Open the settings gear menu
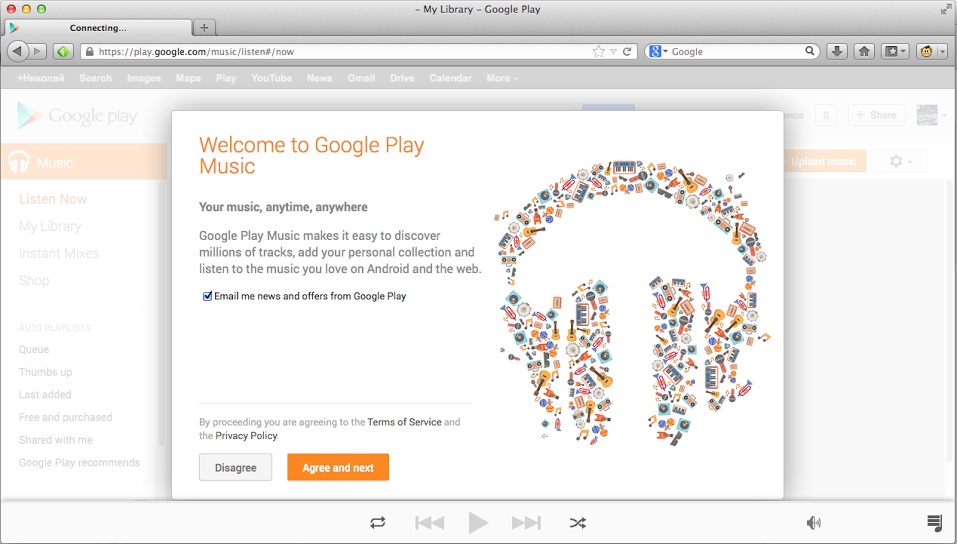 pos(899,161)
